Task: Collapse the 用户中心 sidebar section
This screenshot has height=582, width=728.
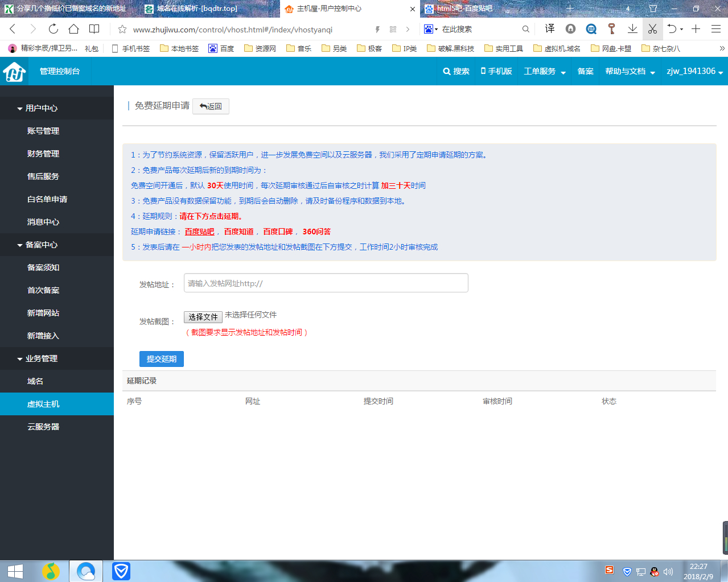Action: [x=37, y=108]
